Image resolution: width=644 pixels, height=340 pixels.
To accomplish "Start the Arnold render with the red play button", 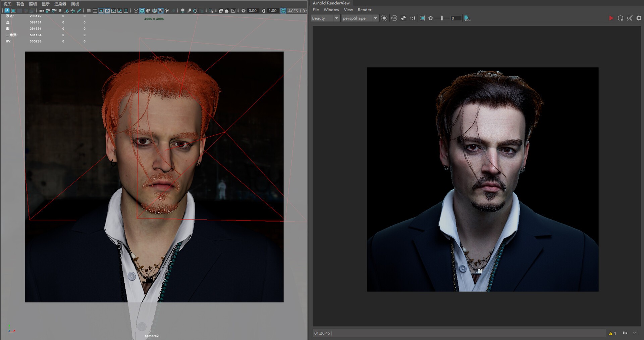I will coord(611,18).
